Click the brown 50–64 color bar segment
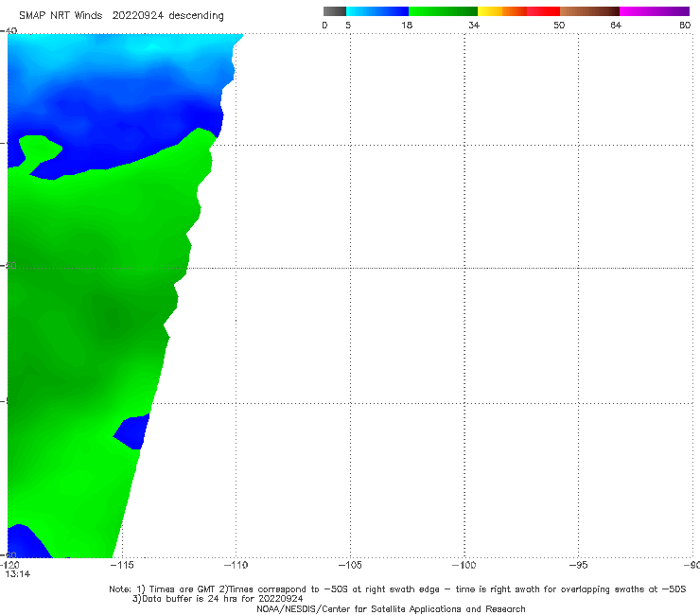This screenshot has height=615, width=700. pyautogui.click(x=589, y=11)
